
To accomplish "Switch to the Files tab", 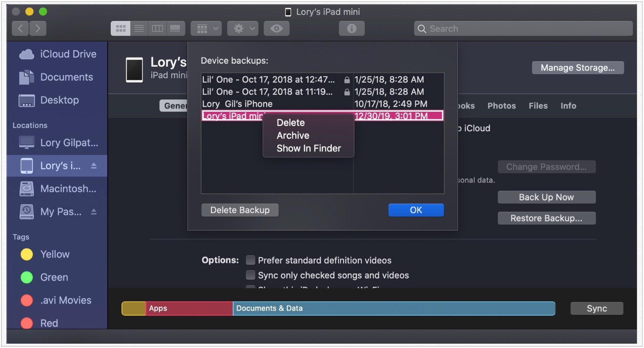I will (538, 106).
